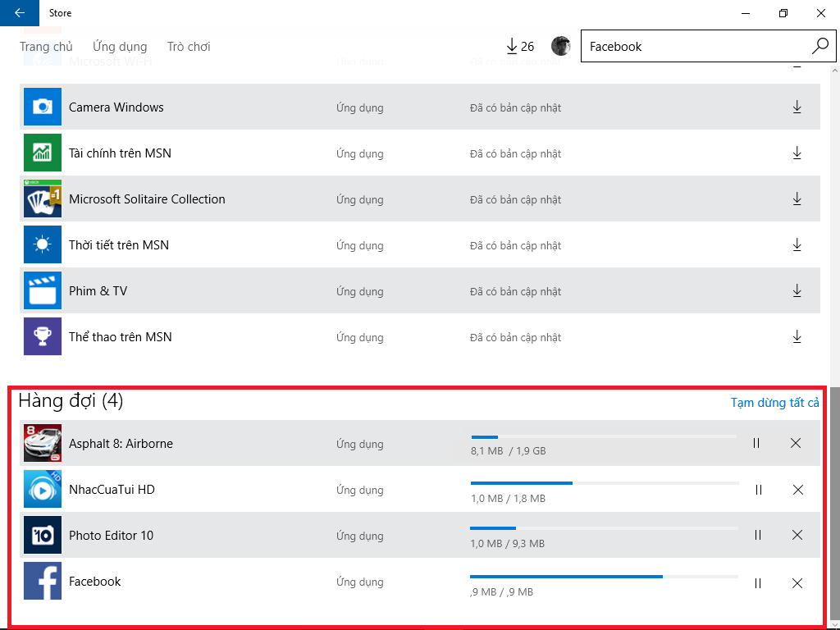Image resolution: width=840 pixels, height=630 pixels.
Task: Download update for Thời tiết trên MSN
Action: coord(797,244)
